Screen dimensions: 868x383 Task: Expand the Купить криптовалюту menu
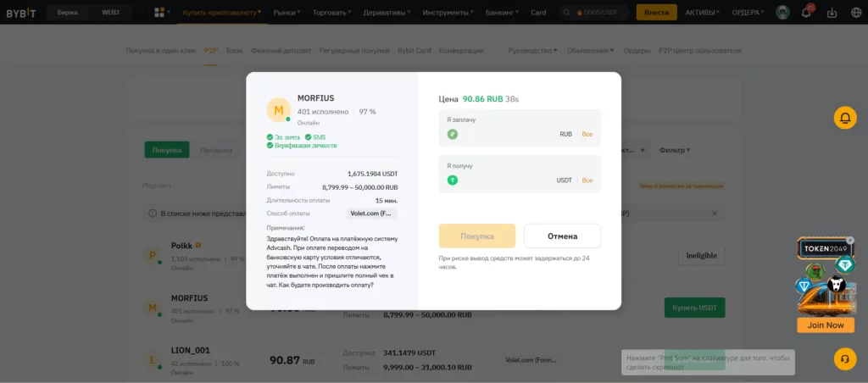[x=222, y=12]
